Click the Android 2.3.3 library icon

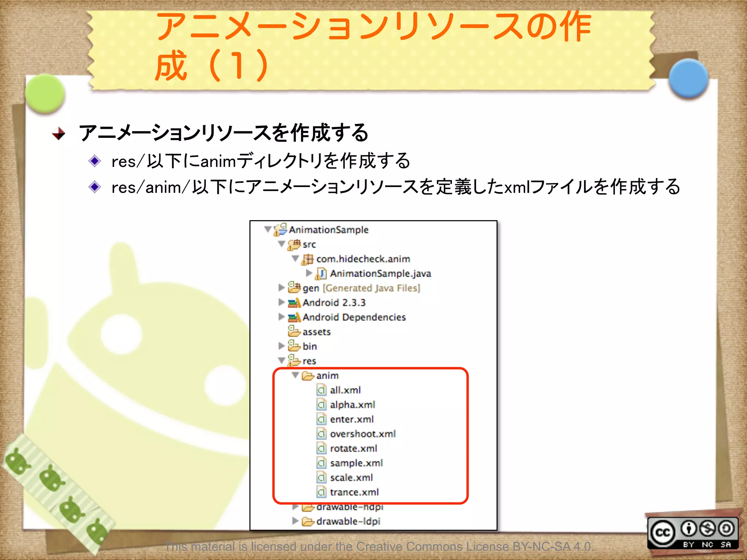click(294, 303)
